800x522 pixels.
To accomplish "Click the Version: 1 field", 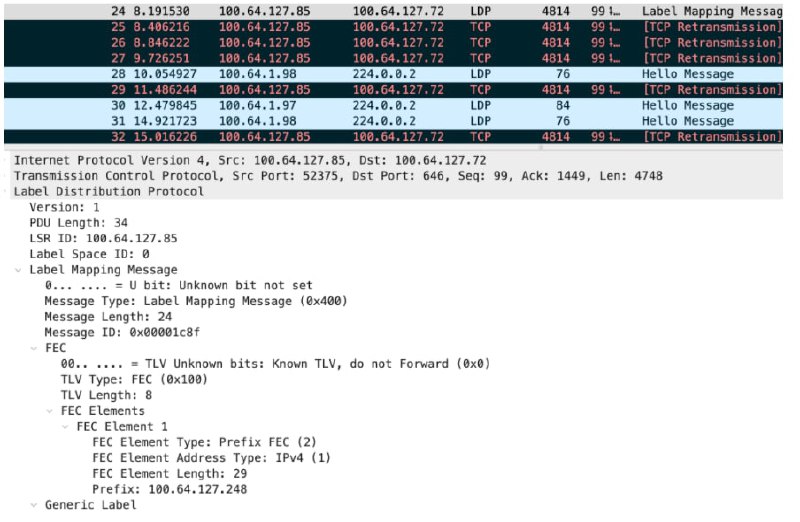I will [x=64, y=208].
